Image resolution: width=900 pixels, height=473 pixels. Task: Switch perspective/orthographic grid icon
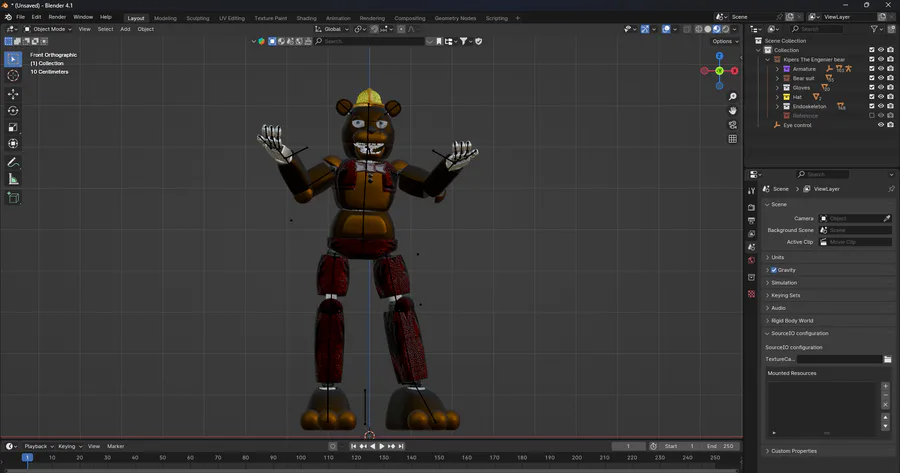(732, 139)
